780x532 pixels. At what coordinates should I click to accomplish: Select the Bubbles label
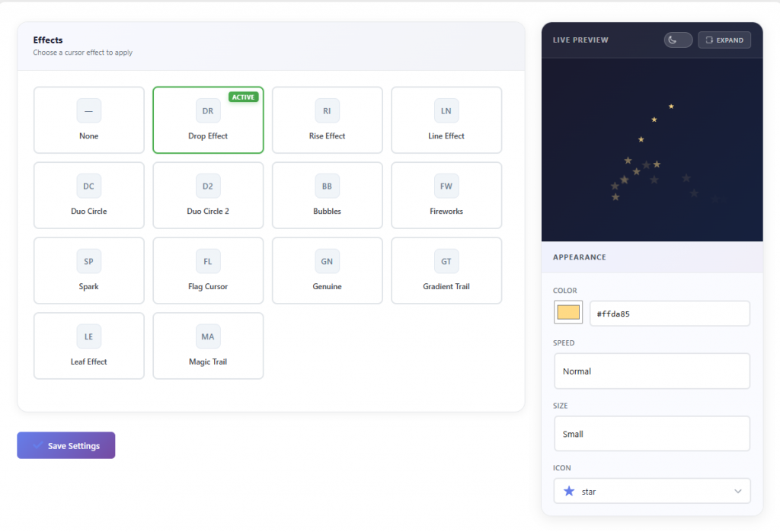[x=327, y=211]
